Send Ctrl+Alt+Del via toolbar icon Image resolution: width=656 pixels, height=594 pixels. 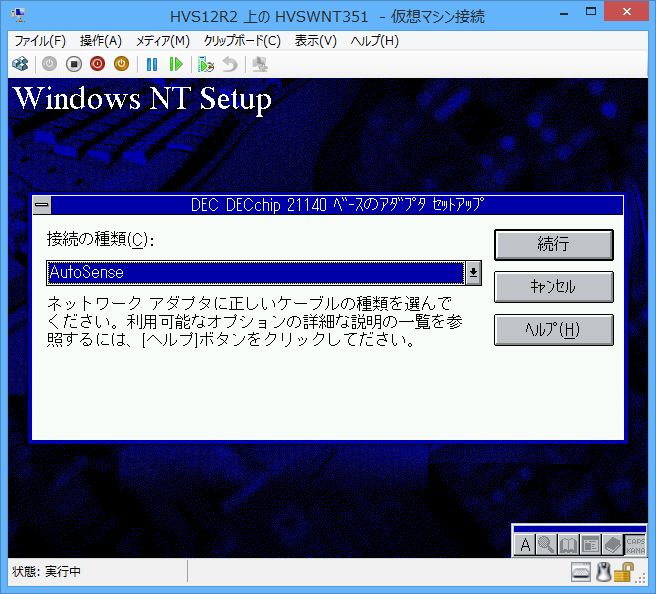click(x=20, y=64)
